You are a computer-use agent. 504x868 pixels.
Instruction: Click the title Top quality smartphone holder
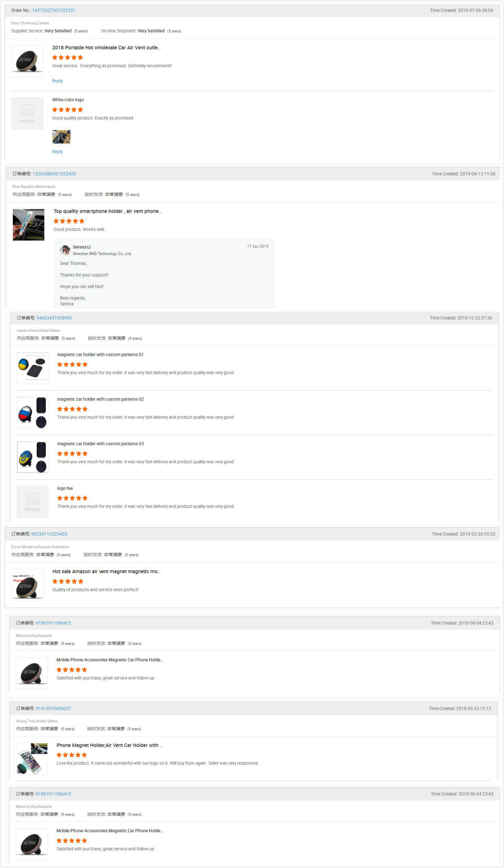107,211
